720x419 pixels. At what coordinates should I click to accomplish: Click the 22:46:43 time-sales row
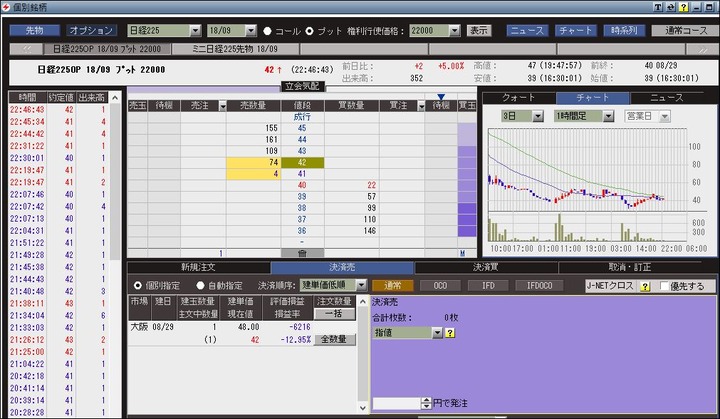click(59, 110)
